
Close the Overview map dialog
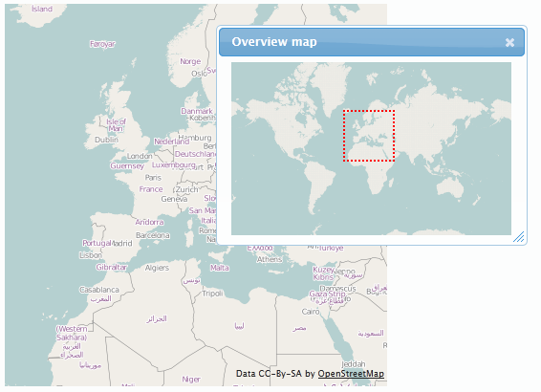tap(509, 42)
